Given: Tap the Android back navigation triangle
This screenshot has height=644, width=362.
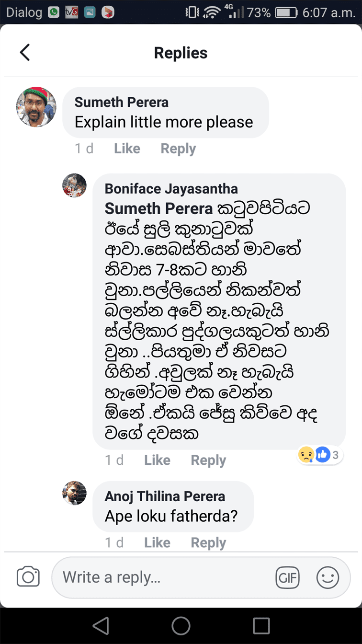Looking at the screenshot, I should point(101,626).
